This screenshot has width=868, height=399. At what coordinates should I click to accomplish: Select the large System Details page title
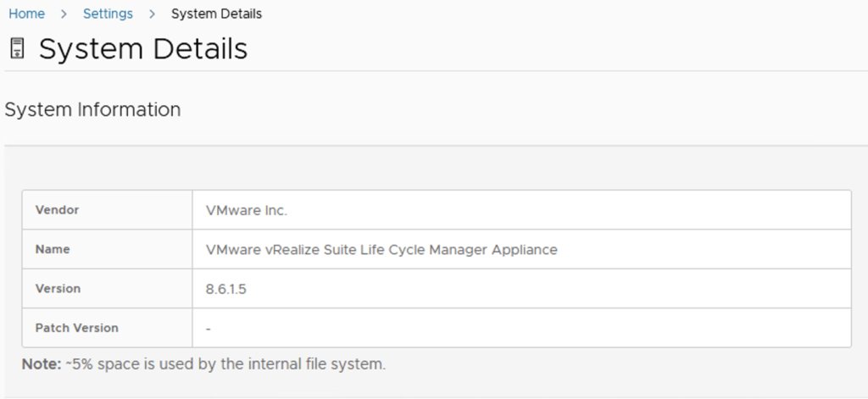pos(143,48)
